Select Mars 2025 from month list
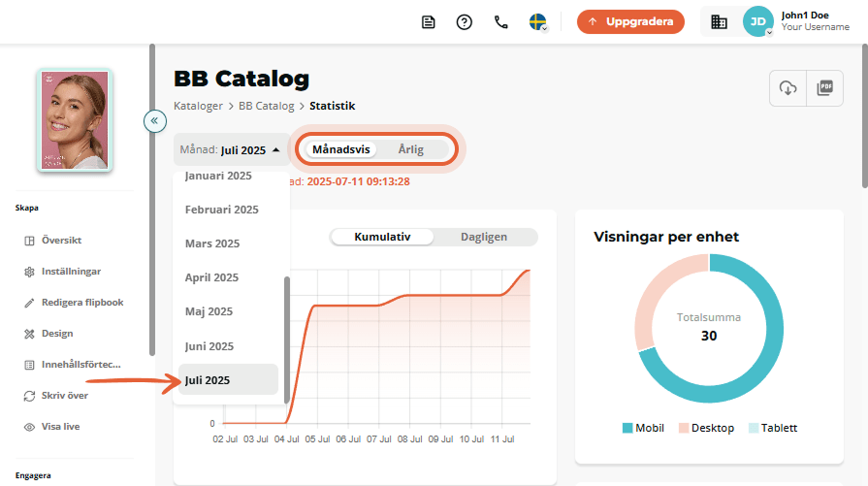868x486 pixels. coord(212,243)
